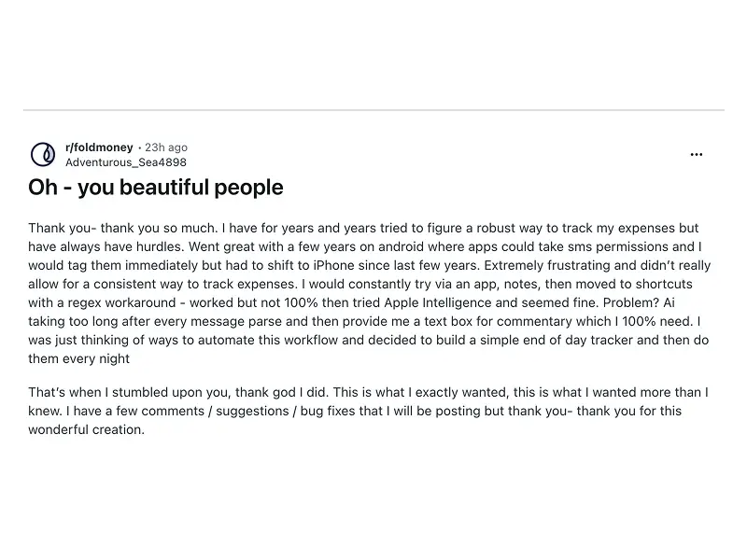The width and height of the screenshot is (747, 560).
Task: Click the paragraph starting "That's when I stumbled"
Action: [x=364, y=411]
